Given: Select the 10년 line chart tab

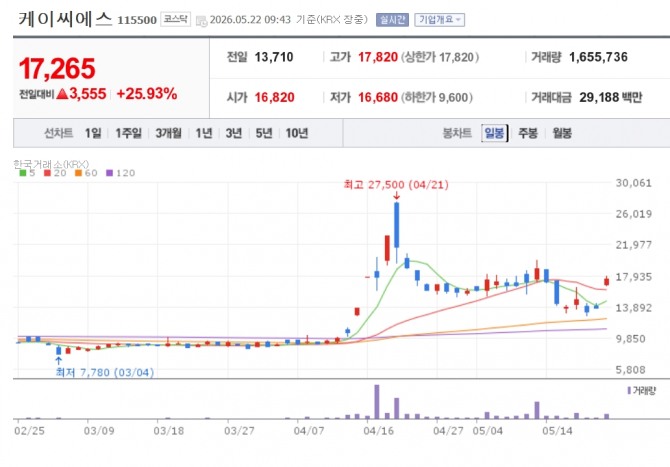Looking at the screenshot, I should [x=297, y=133].
